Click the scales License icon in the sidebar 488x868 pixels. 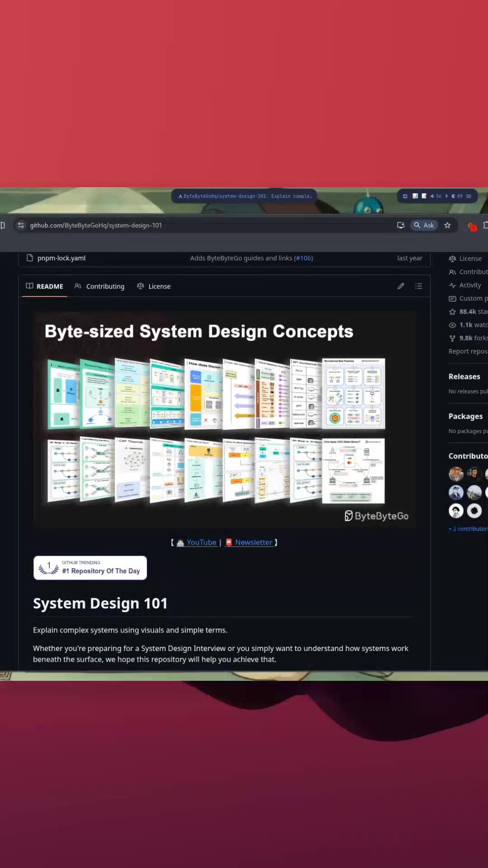(x=452, y=259)
